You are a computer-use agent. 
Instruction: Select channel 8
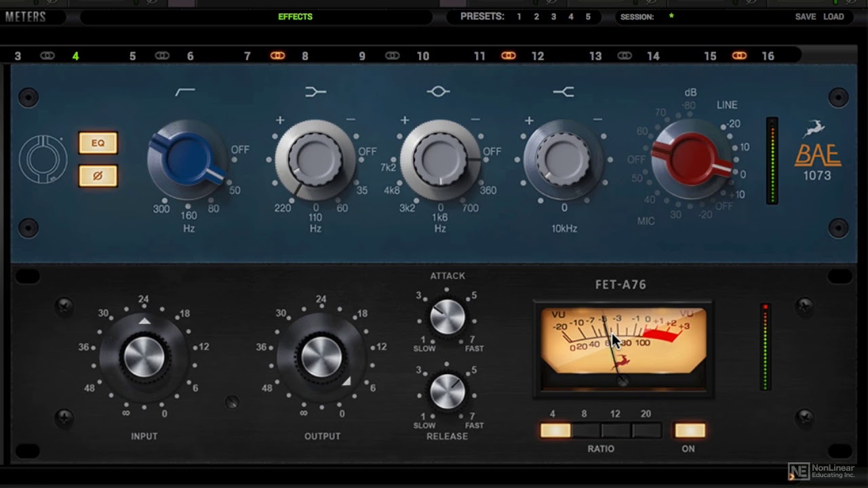click(305, 56)
